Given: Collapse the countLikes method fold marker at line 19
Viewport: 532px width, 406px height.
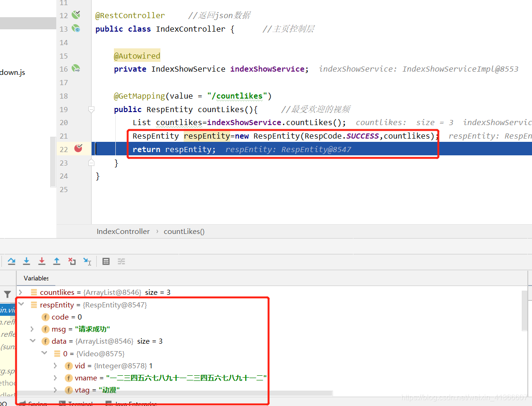Looking at the screenshot, I should (x=91, y=110).
